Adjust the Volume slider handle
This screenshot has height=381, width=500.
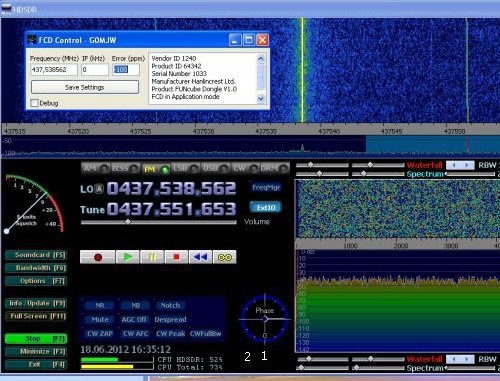pos(128,222)
